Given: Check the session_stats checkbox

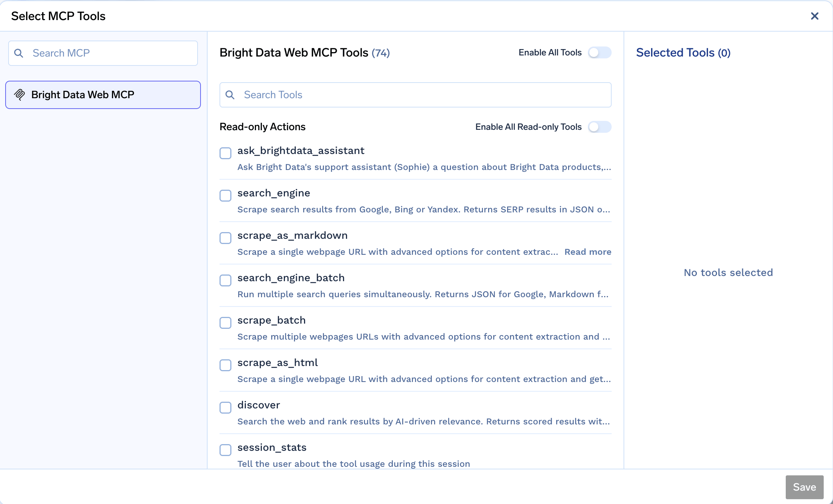Looking at the screenshot, I should [x=225, y=450].
